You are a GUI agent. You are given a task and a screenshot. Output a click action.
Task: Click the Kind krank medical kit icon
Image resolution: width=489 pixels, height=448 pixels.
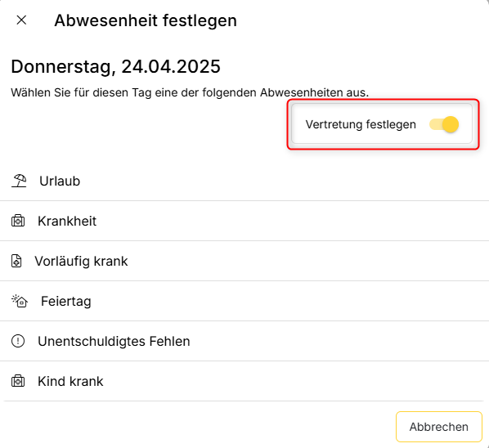point(18,381)
